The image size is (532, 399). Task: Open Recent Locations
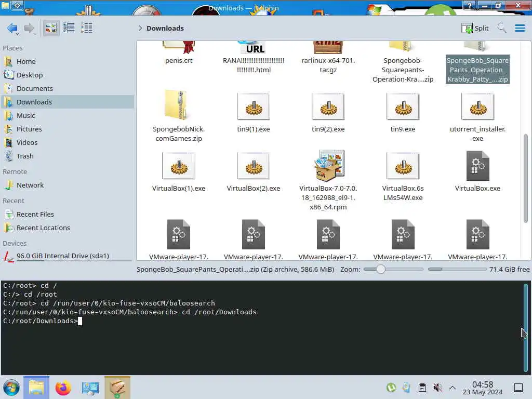(67, 228)
